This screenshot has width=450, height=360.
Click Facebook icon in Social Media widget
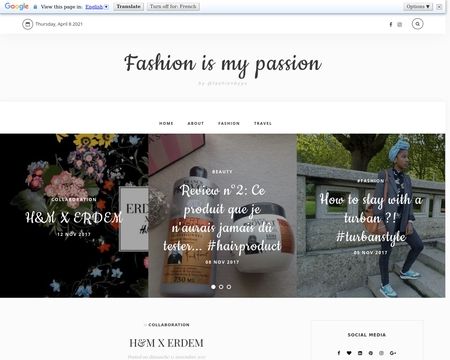coord(339,353)
